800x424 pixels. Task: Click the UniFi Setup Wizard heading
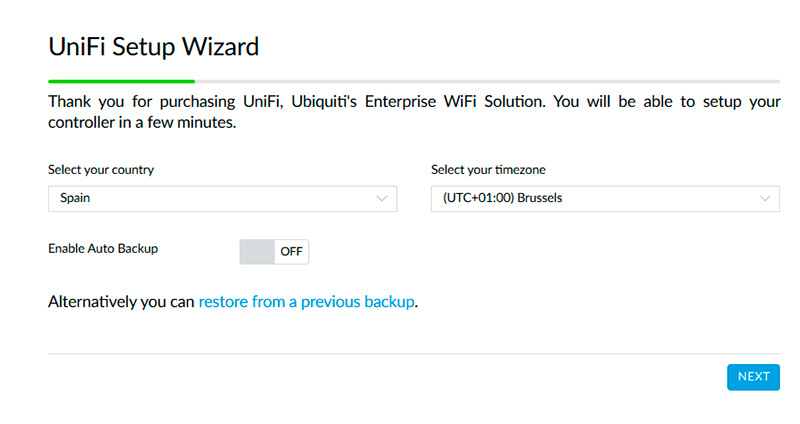pyautogui.click(x=153, y=45)
